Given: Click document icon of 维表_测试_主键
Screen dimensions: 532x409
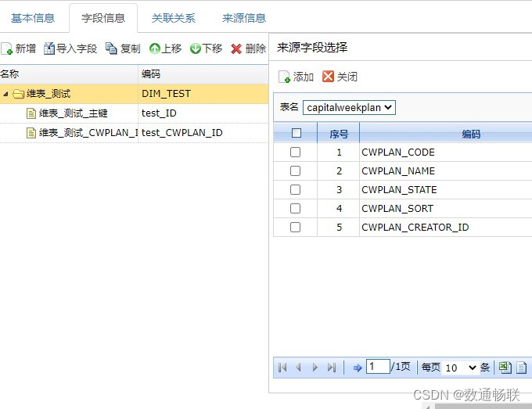Looking at the screenshot, I should (x=31, y=113).
